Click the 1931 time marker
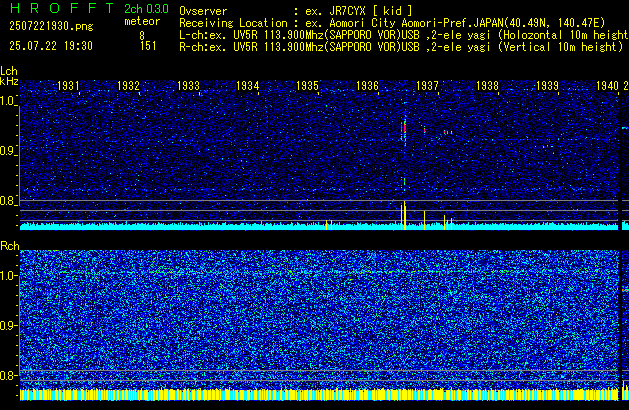Viewport: 629px width, 410px height. click(68, 86)
